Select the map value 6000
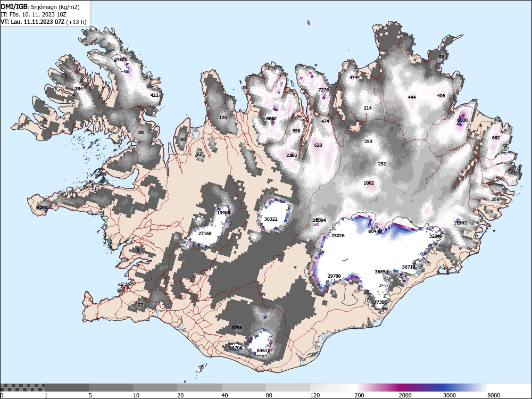532x399 pixels. tap(462, 120)
